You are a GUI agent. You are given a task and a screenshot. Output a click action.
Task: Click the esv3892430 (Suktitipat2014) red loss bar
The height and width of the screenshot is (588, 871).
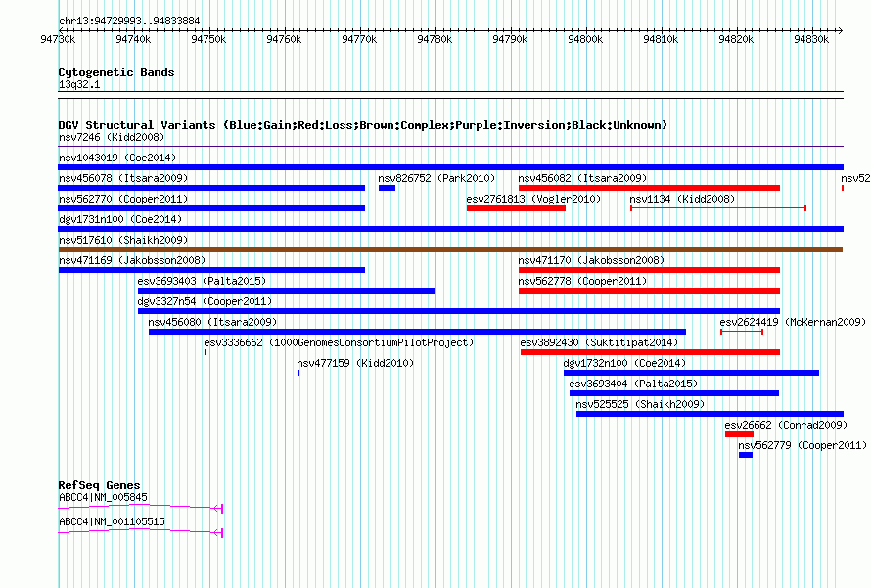coord(650,352)
